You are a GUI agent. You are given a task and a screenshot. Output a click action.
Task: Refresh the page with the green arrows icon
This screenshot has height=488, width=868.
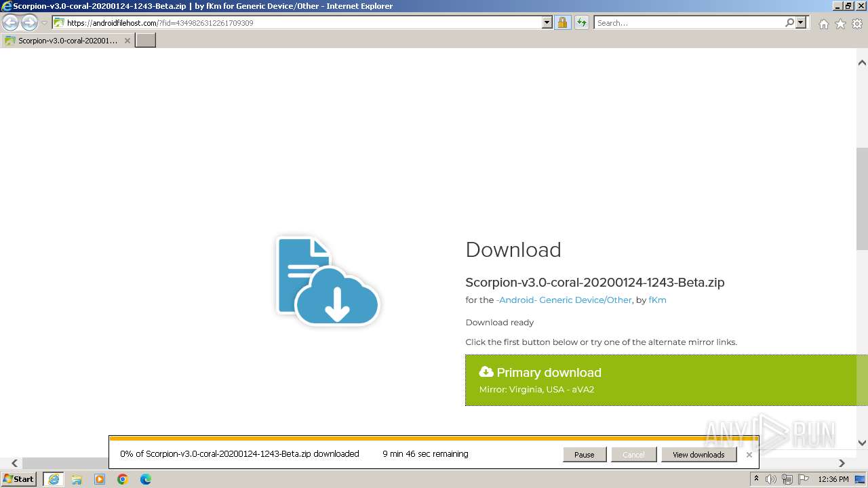(x=581, y=22)
